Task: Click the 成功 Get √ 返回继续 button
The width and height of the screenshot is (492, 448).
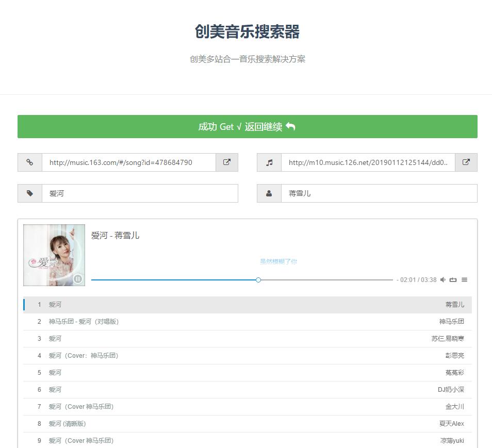Action: point(246,126)
